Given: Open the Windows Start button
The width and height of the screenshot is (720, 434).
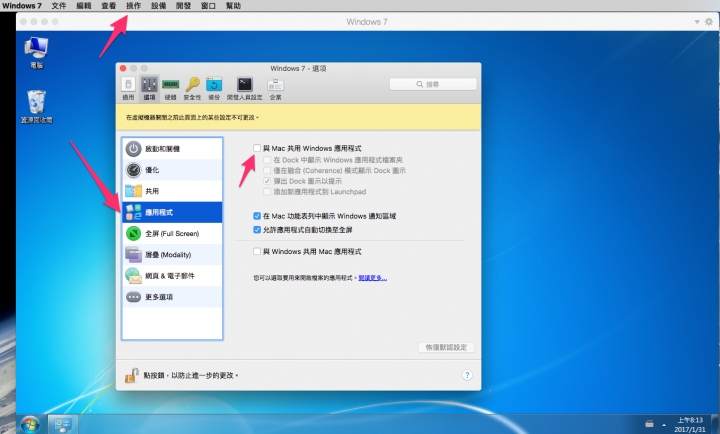Looking at the screenshot, I should pyautogui.click(x=30, y=425).
